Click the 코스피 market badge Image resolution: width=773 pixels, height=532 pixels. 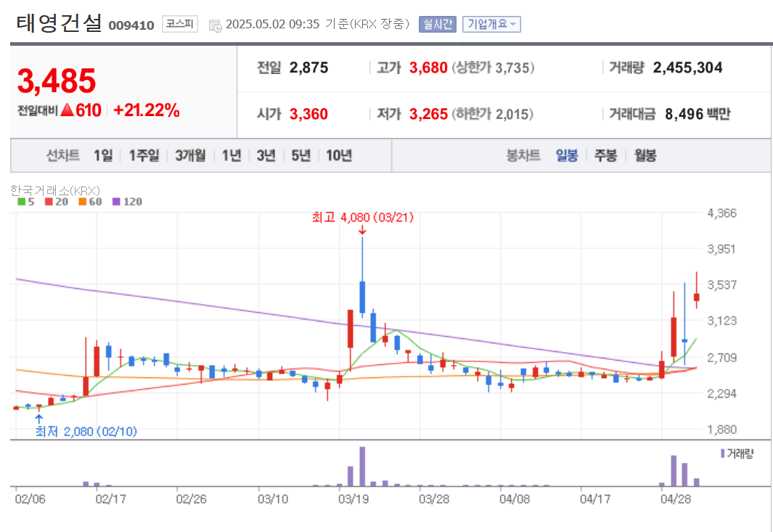(180, 24)
